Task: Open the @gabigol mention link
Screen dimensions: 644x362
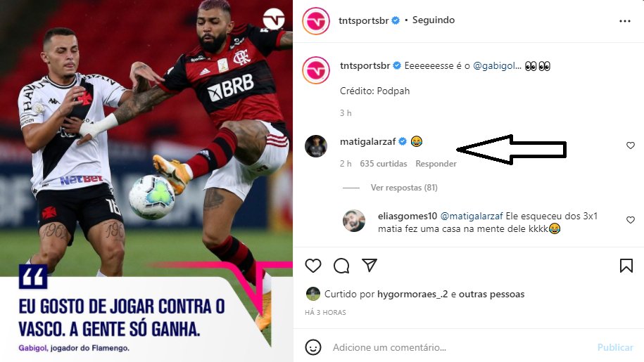Action: [497, 65]
